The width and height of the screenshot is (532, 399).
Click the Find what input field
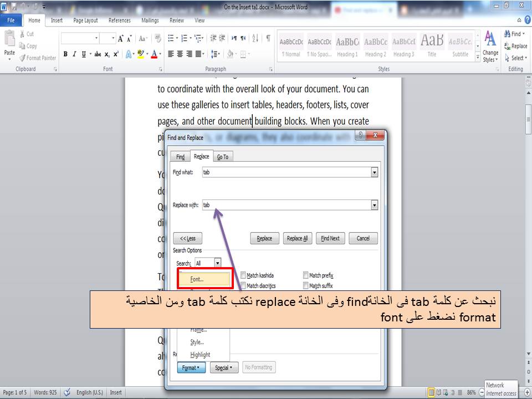click(287, 172)
